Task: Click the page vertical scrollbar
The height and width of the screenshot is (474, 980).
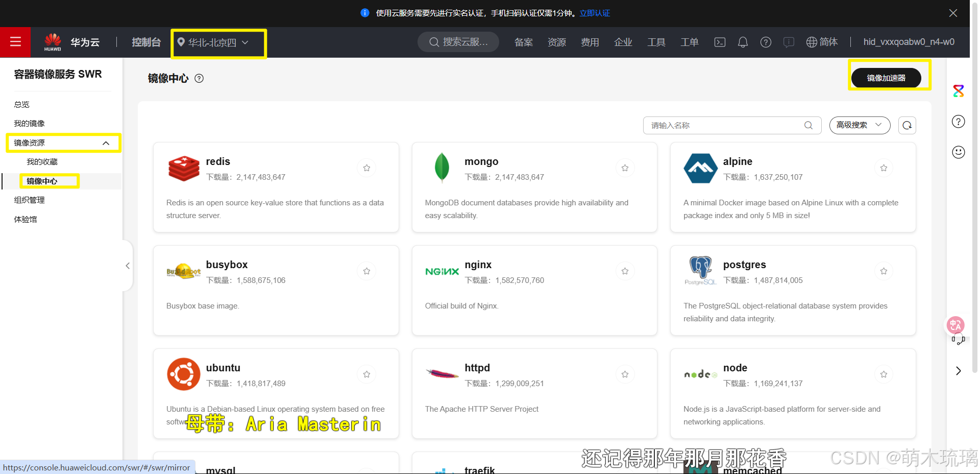Action: pyautogui.click(x=974, y=189)
